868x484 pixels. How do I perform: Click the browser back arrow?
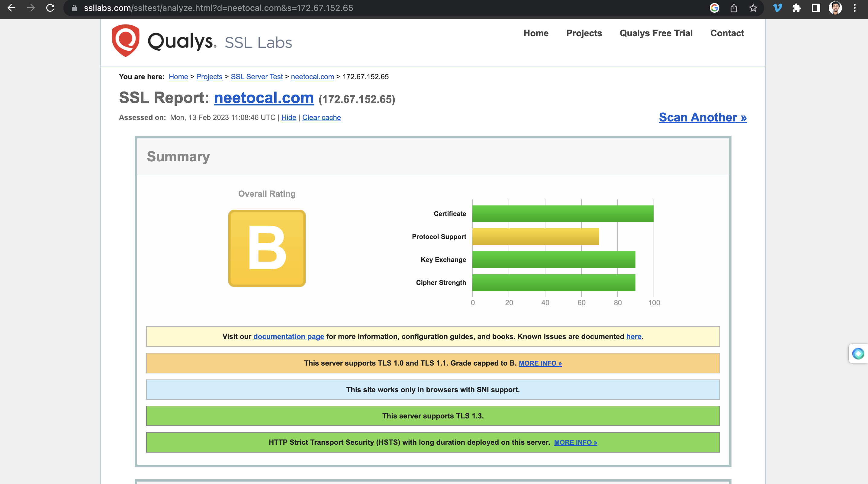11,8
